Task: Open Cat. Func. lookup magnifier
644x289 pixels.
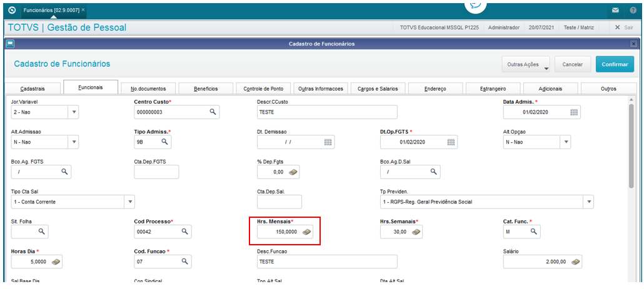Action: 533,232
